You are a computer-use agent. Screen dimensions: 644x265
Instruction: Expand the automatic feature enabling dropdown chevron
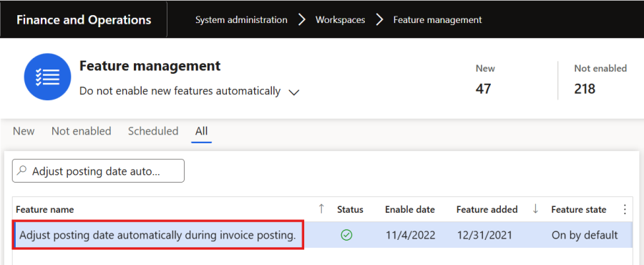(293, 92)
